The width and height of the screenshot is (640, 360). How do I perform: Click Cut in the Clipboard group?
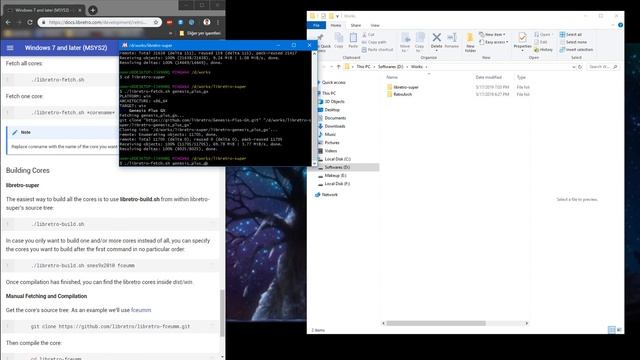click(x=368, y=35)
